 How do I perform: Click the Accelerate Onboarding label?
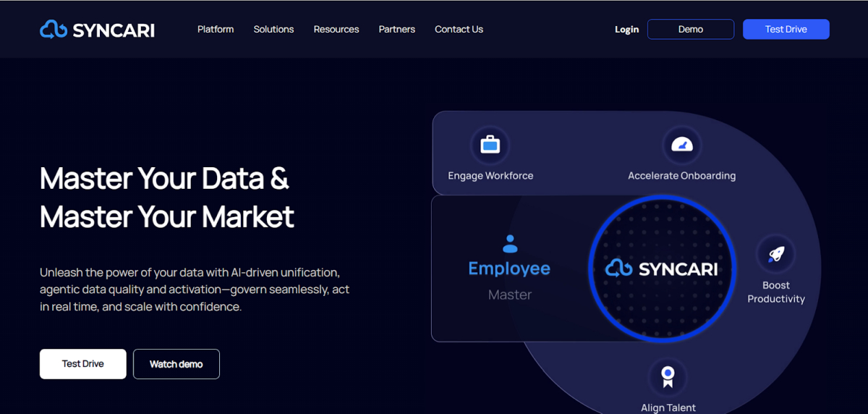[x=681, y=175]
